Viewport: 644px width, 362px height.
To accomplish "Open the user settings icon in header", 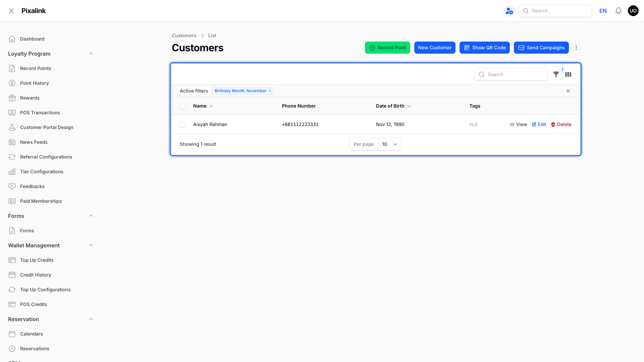I will [509, 11].
